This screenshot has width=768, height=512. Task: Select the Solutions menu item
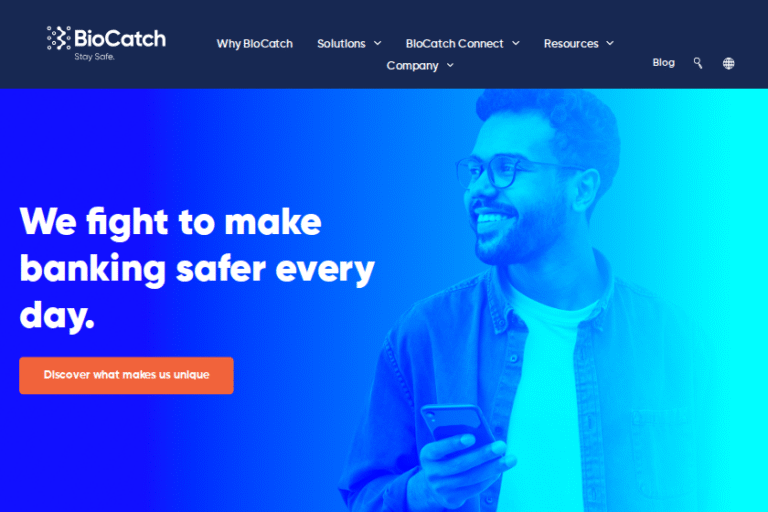coord(341,44)
